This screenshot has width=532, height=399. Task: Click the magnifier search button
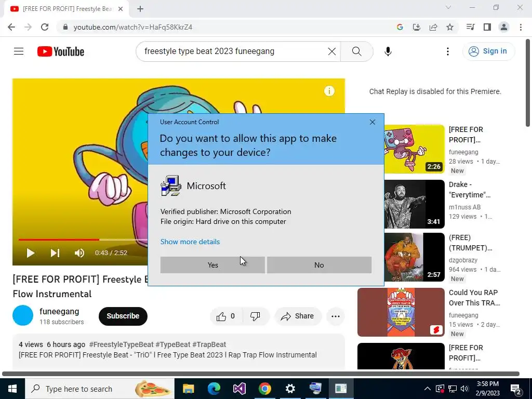coord(356,51)
